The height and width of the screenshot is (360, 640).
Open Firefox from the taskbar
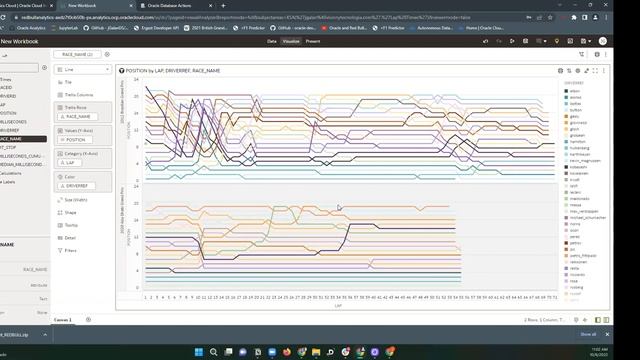pos(287,352)
